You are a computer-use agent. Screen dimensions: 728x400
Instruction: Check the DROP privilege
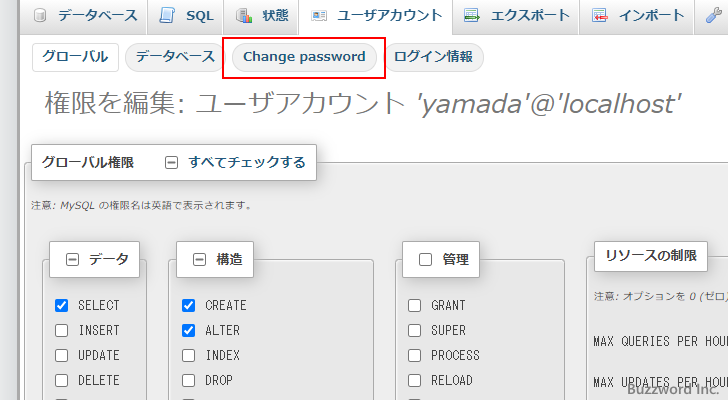pos(188,381)
